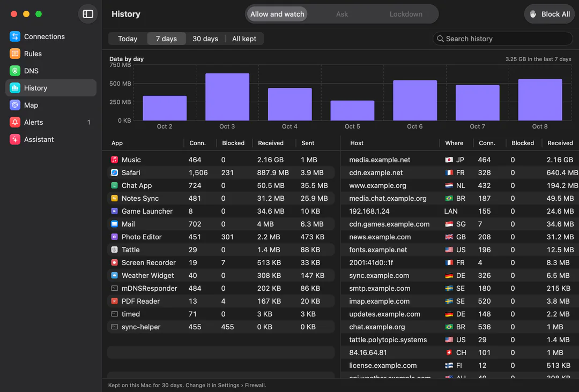579x392 pixels.
Task: Select the license.example.com host row
Action: pyautogui.click(x=460, y=365)
